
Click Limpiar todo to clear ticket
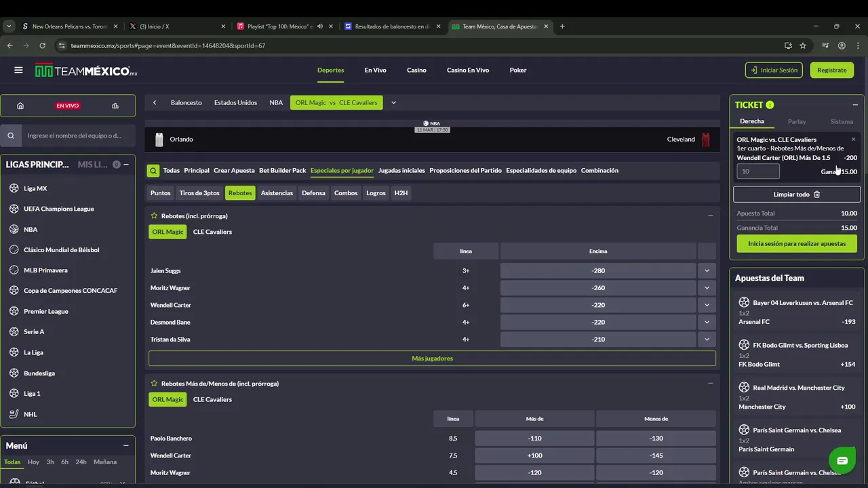797,195
